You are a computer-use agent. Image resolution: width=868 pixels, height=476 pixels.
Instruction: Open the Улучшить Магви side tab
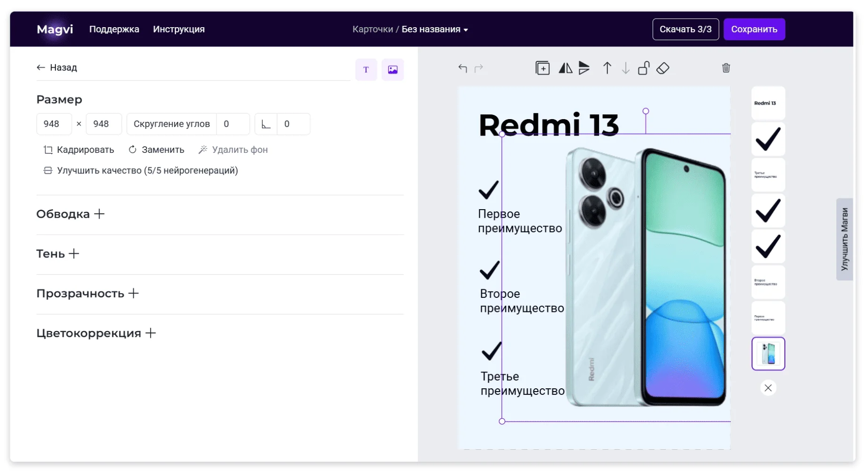click(x=844, y=239)
